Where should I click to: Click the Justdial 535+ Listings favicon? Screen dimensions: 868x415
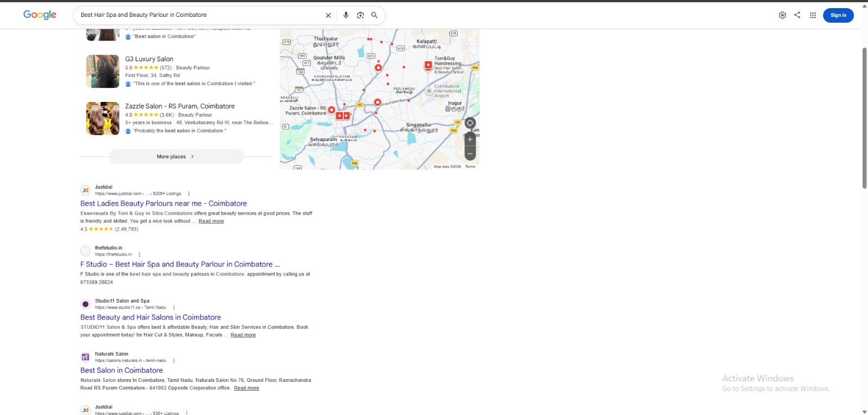85,410
